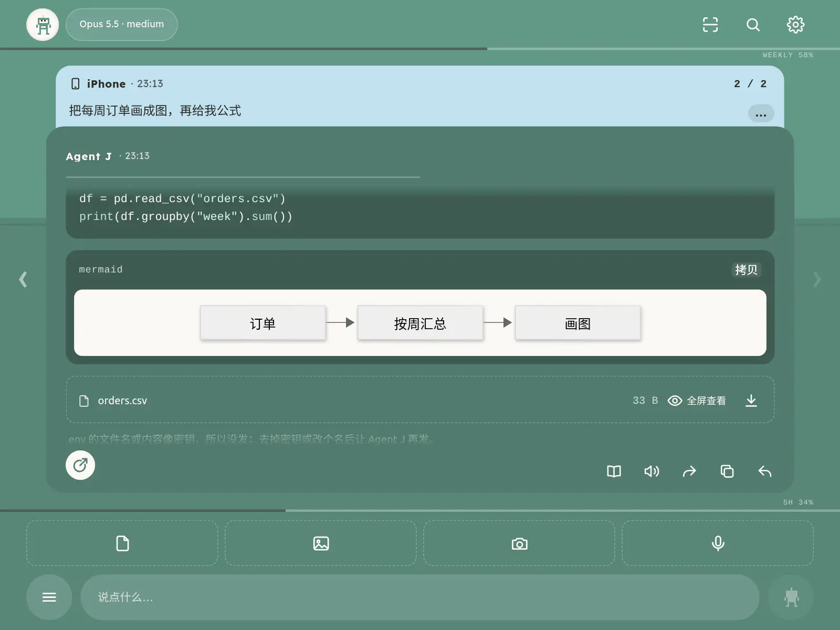This screenshot has width=840, height=630.
Task: Open the Opus 5.5 · medium model selector
Action: click(x=122, y=25)
